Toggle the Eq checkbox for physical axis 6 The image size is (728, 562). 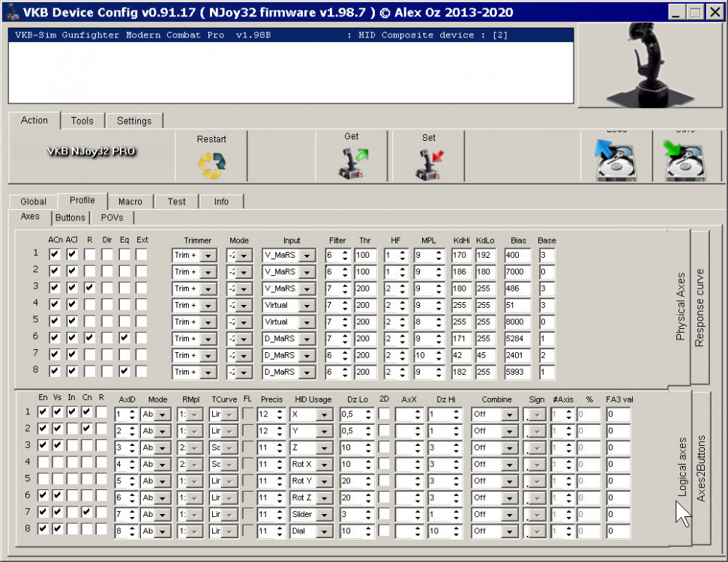[124, 338]
